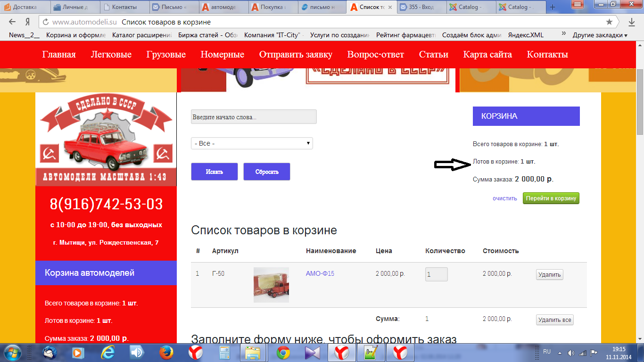644x362 pixels.
Task: Bookmark this page with the star icon
Action: [x=609, y=22]
